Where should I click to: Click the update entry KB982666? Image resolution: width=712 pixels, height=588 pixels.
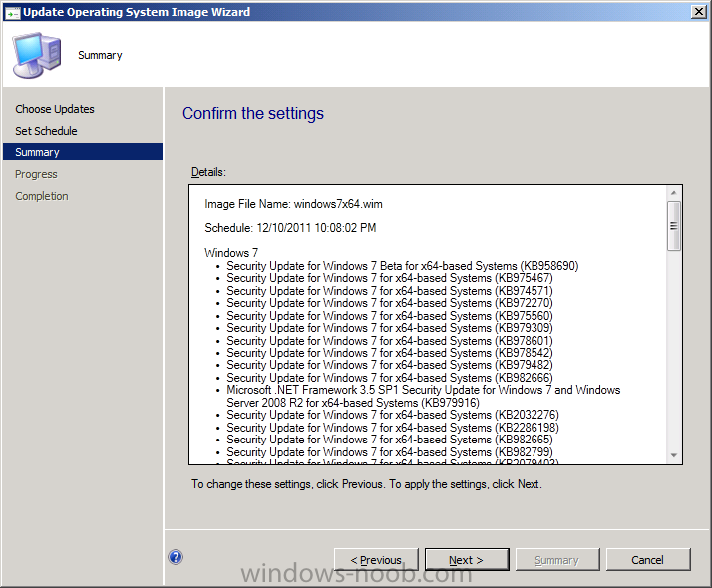tap(390, 378)
